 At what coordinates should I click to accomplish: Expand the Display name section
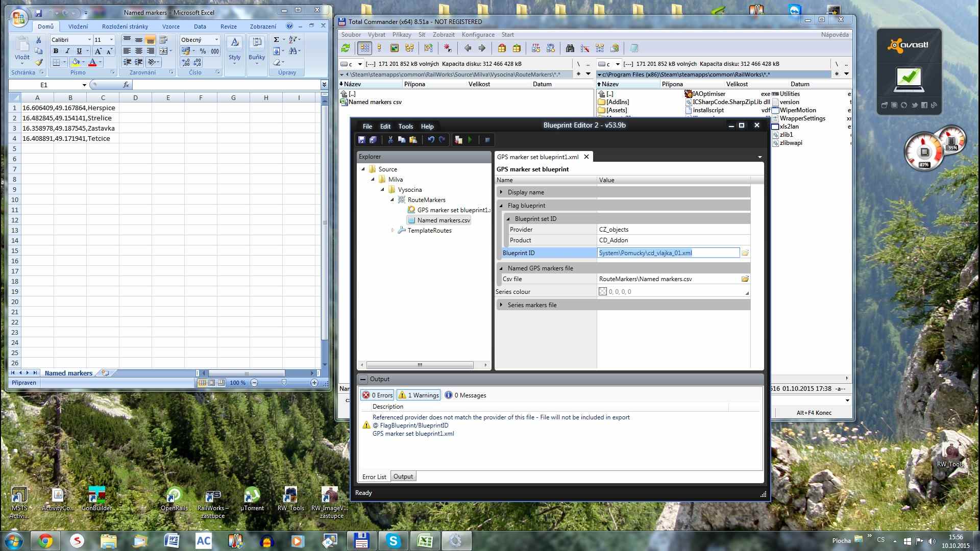(x=501, y=192)
